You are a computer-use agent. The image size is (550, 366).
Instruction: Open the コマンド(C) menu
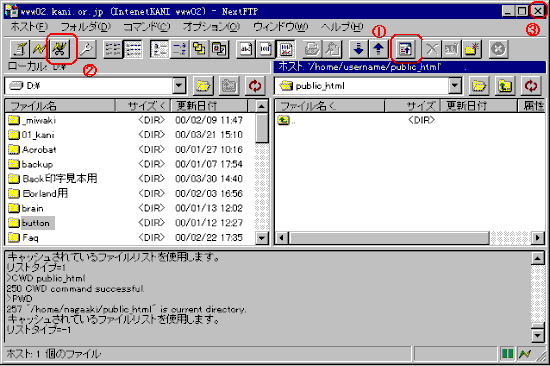pyautogui.click(x=147, y=27)
